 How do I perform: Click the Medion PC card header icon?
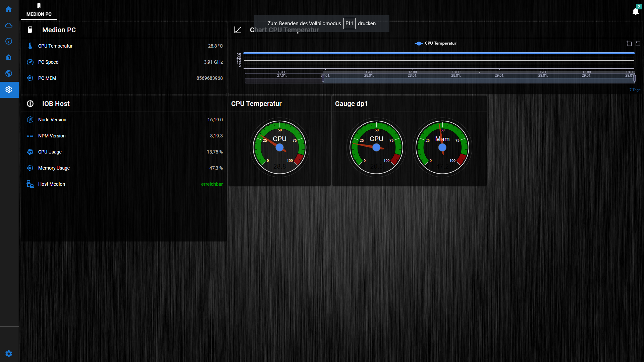[30, 30]
